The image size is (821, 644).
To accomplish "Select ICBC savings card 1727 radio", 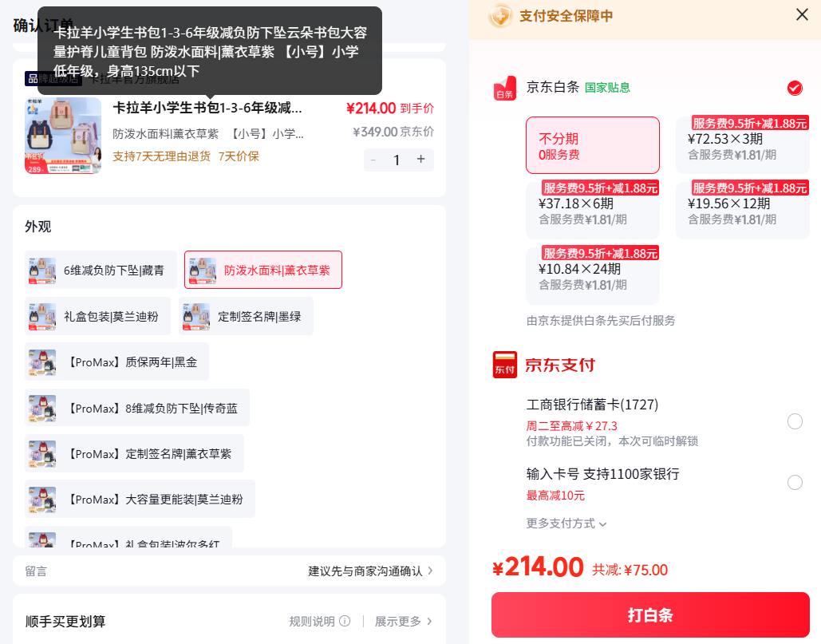I will pyautogui.click(x=795, y=421).
